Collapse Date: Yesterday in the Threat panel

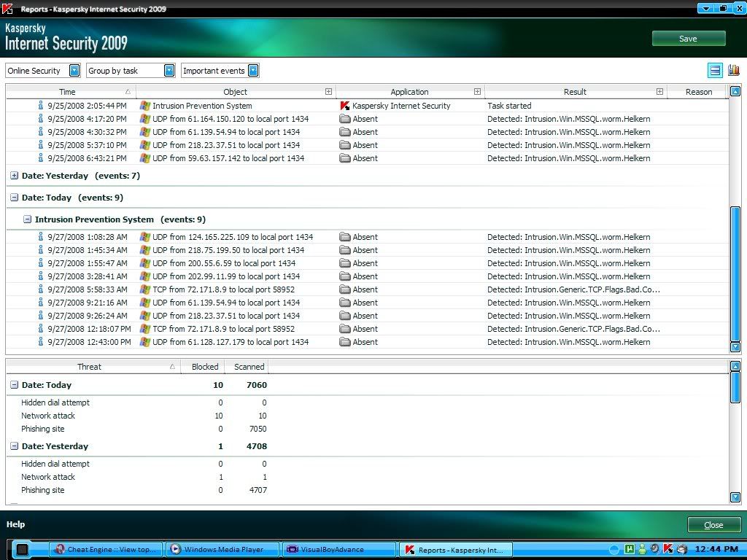pyautogui.click(x=15, y=446)
